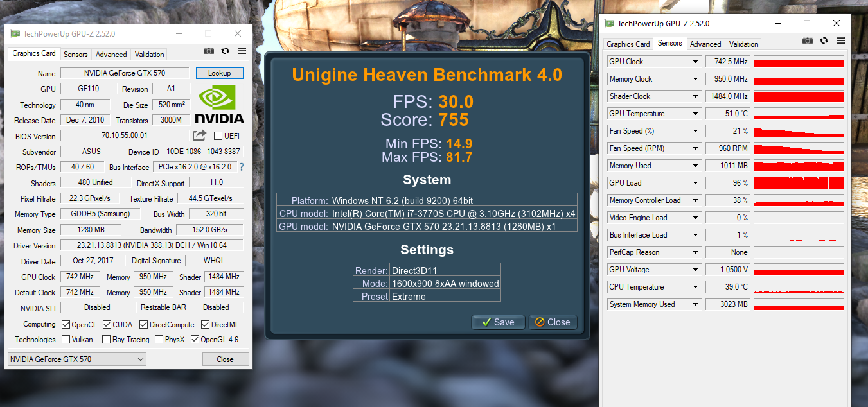Viewport: 868px width, 407px height.
Task: Toggle the Ray Tracing checkbox
Action: (106, 340)
